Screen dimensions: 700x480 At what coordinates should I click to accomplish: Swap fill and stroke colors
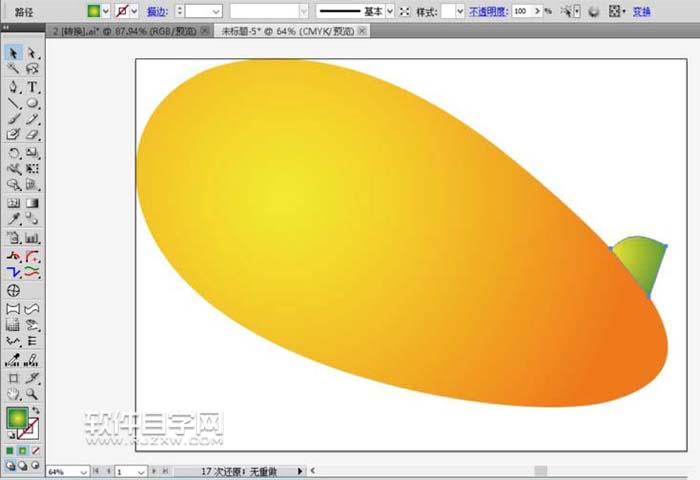tap(36, 411)
